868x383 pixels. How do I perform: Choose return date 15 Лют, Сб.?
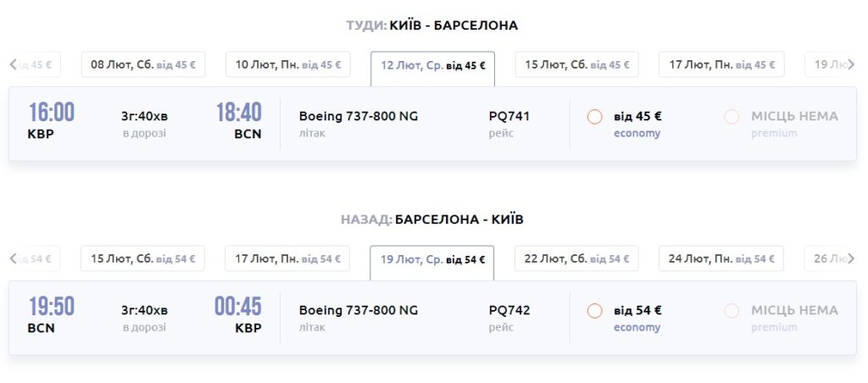coord(142,258)
